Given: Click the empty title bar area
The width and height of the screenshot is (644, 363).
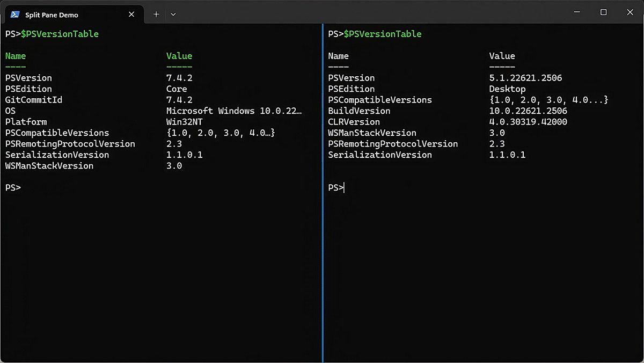Looking at the screenshot, I should [376, 12].
